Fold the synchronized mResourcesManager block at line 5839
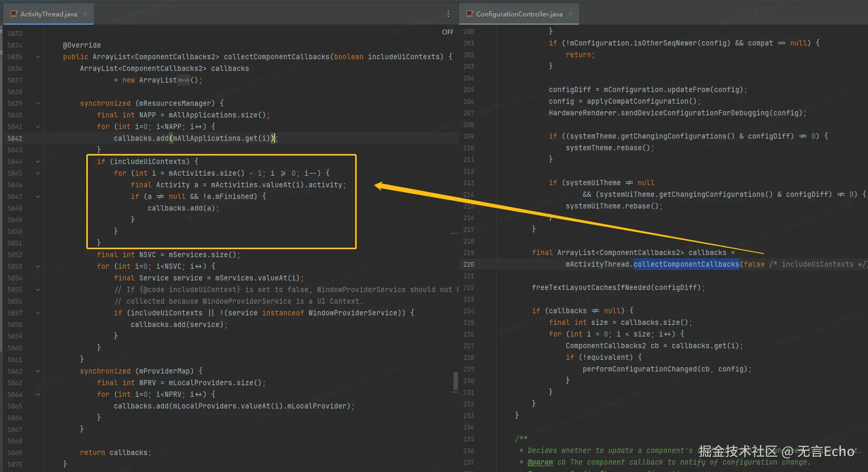Screen dimensions: 868x472 (38, 104)
